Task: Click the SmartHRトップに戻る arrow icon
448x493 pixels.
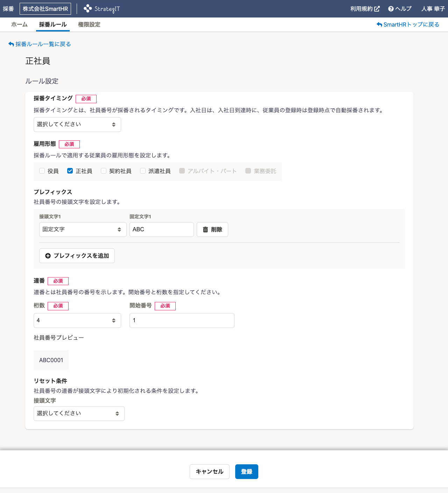Action: pyautogui.click(x=379, y=24)
